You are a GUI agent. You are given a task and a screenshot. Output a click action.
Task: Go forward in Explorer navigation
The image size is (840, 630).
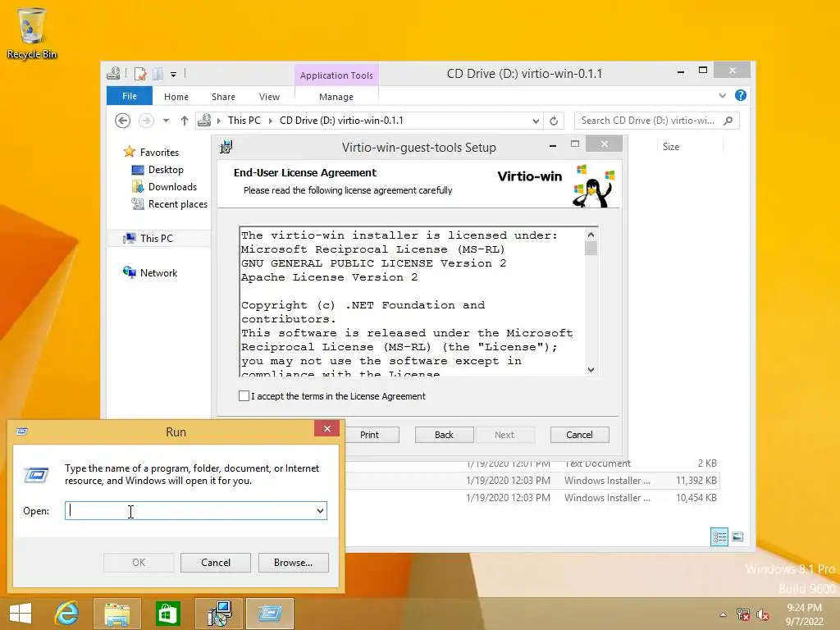pos(146,121)
